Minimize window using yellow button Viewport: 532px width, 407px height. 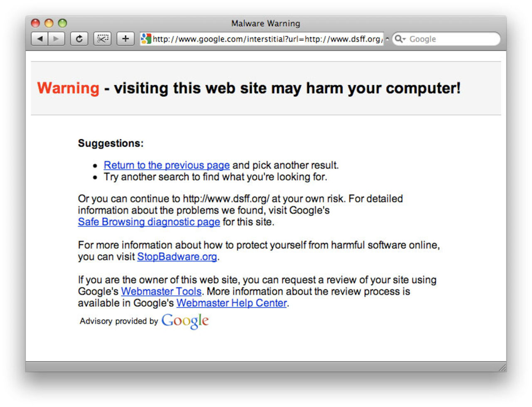[x=49, y=23]
